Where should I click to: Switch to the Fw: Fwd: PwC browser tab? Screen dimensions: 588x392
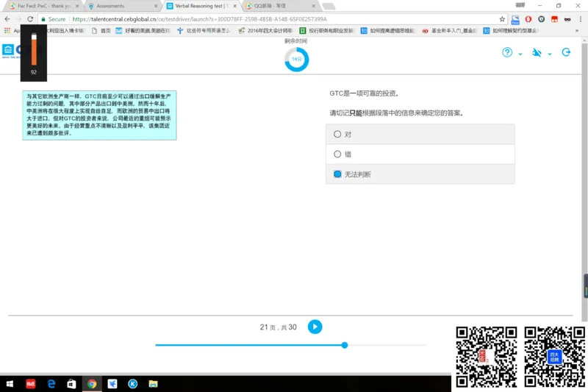point(43,6)
